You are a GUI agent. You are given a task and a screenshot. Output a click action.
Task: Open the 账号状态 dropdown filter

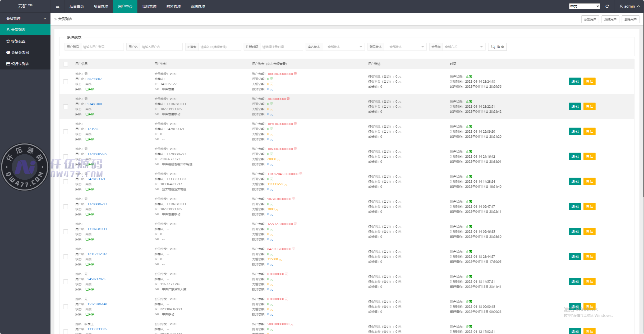(x=405, y=47)
